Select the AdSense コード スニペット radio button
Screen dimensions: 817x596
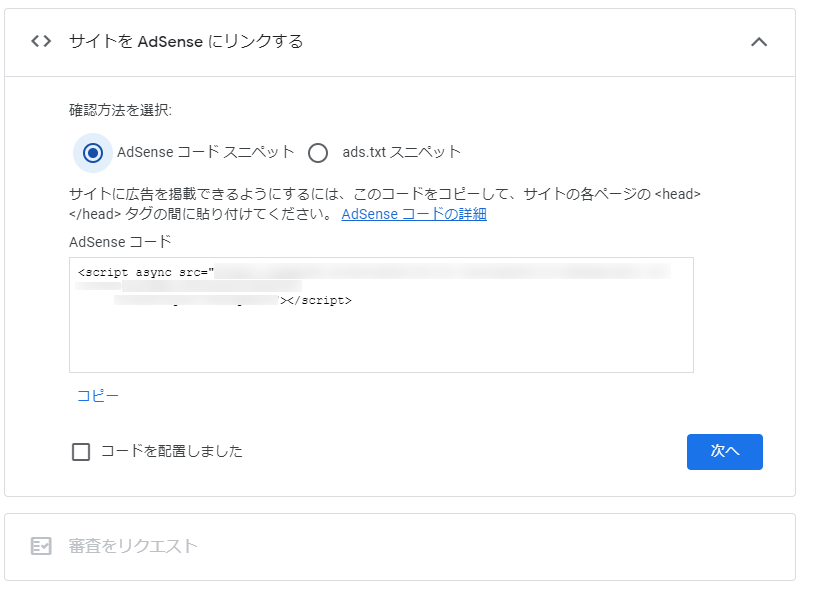pos(93,153)
